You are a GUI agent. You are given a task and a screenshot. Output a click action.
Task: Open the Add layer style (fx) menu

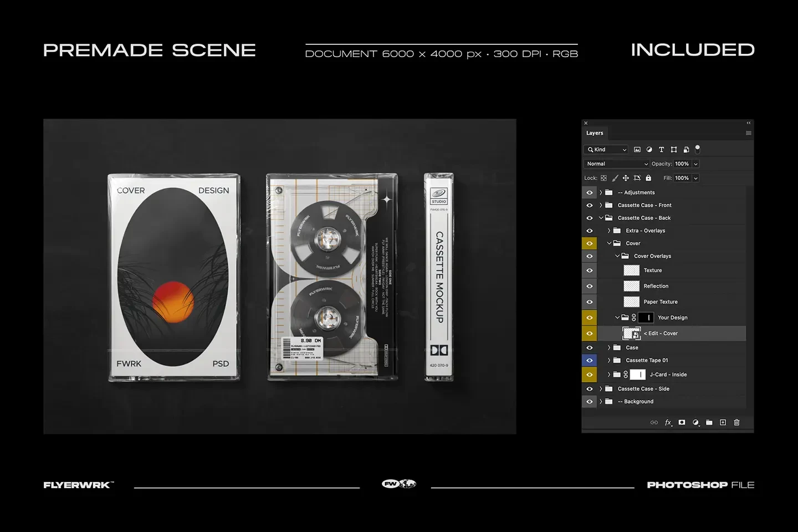[668, 422]
